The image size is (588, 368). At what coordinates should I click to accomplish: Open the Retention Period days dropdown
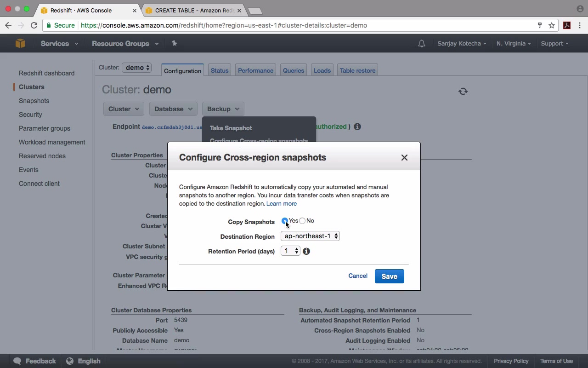point(290,251)
